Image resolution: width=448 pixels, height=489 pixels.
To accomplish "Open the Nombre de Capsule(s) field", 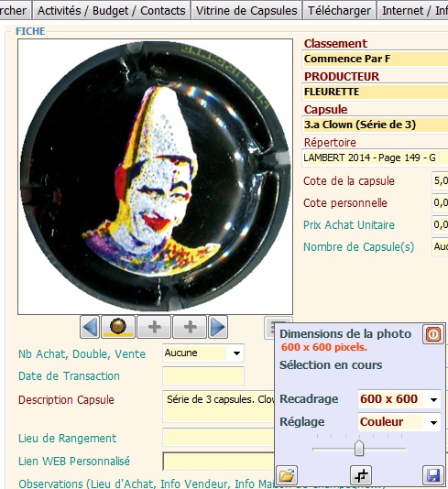I will pyautogui.click(x=440, y=246).
